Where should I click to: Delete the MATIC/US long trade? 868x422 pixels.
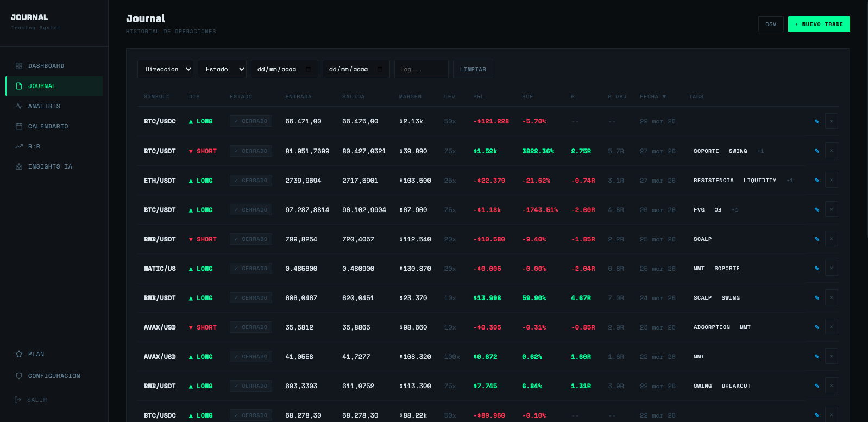(x=831, y=268)
